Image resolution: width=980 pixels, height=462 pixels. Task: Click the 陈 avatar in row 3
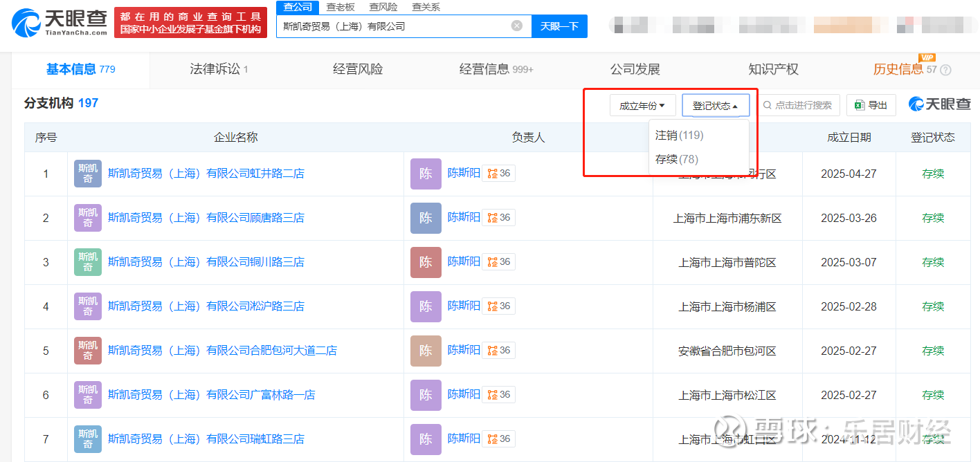point(426,262)
